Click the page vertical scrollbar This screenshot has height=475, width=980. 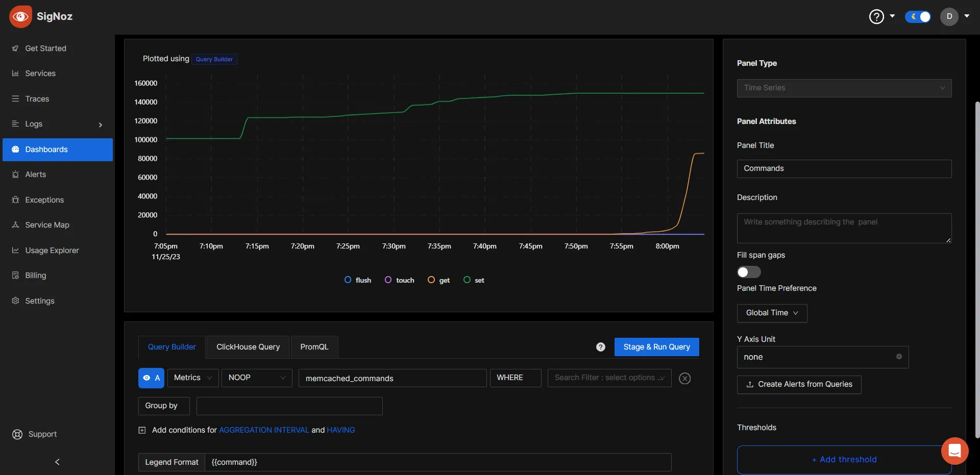(977, 269)
